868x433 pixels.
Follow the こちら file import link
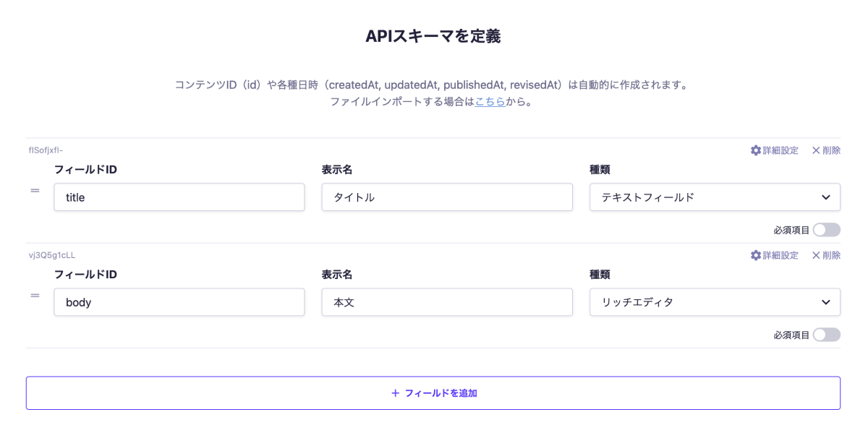(x=490, y=102)
